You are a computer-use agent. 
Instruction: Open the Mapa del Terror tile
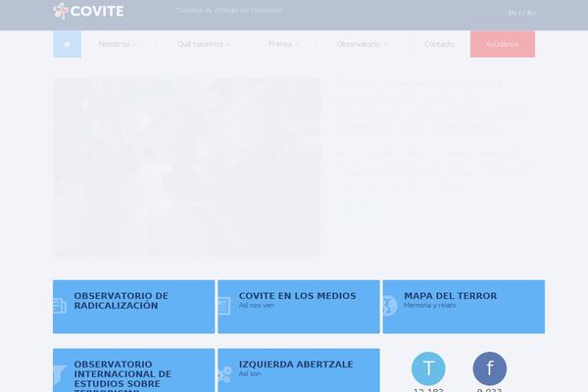click(x=464, y=307)
